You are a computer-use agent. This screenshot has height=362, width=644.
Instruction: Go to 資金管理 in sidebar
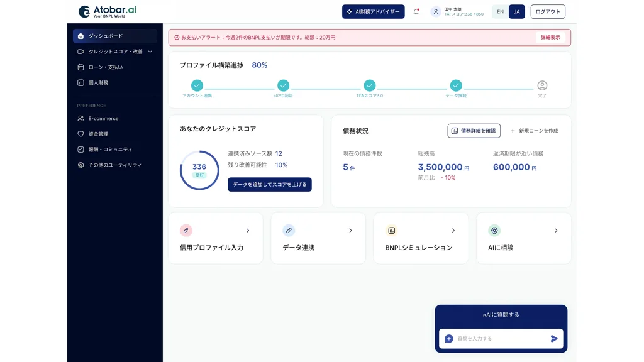[x=98, y=134]
